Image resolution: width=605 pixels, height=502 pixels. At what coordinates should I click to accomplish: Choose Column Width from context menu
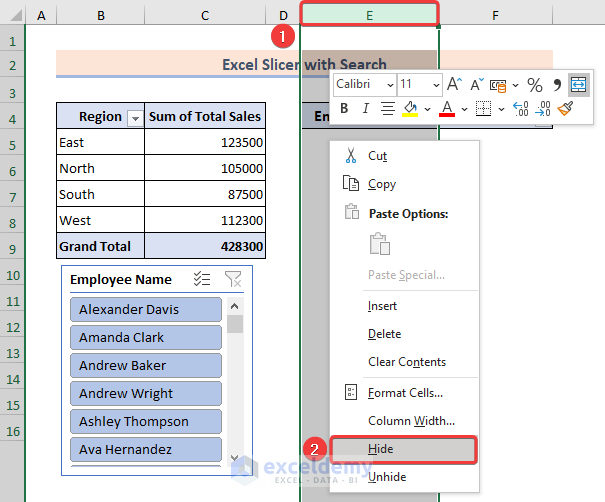pos(404,421)
